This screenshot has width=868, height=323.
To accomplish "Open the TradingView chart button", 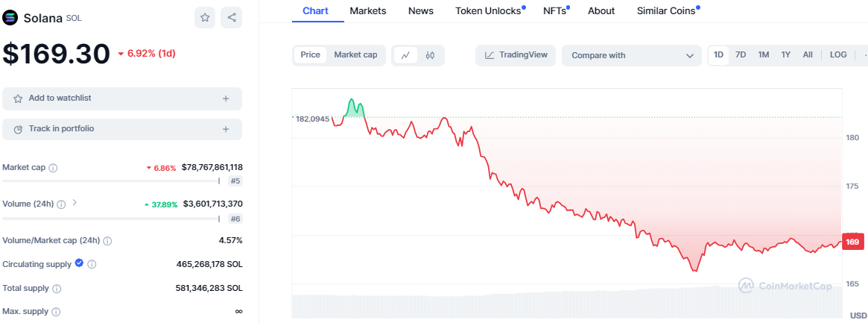I will tap(516, 55).
